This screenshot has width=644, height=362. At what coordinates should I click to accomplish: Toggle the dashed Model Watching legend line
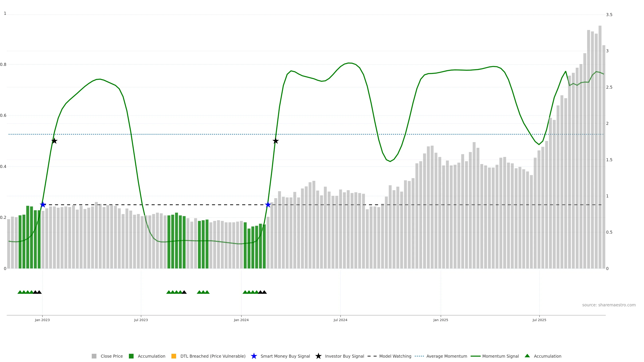click(x=372, y=356)
